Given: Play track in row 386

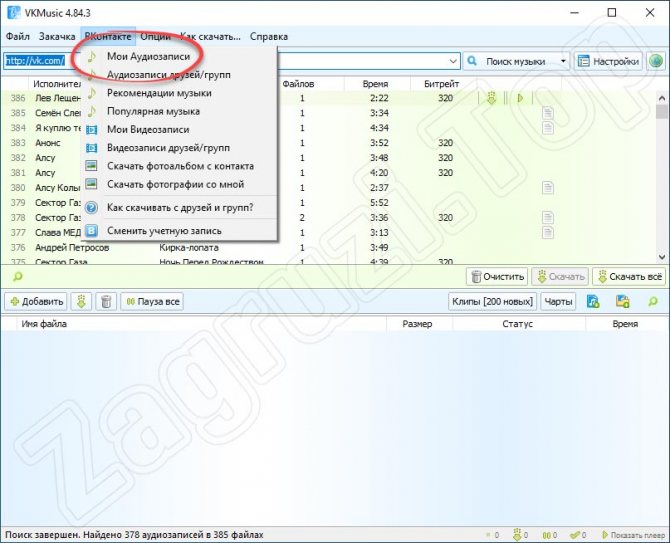Looking at the screenshot, I should pyautogui.click(x=520, y=98).
